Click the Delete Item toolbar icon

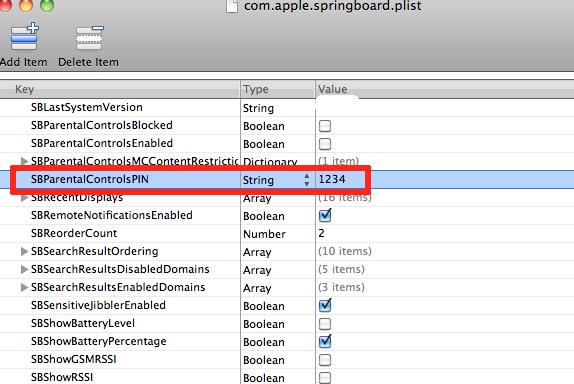coord(89,37)
